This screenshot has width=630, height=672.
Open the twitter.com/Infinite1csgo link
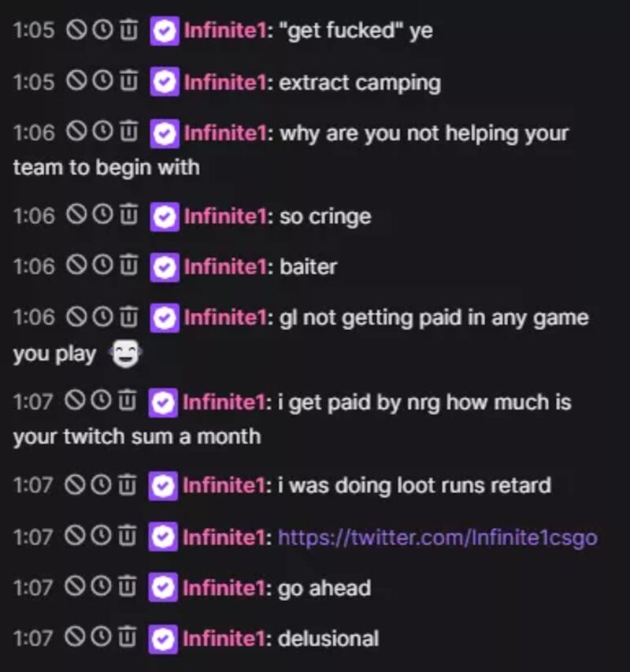437,537
